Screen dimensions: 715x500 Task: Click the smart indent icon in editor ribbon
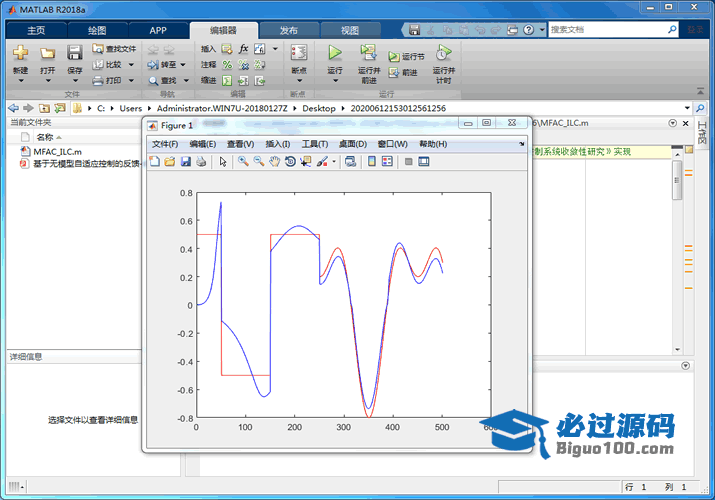227,81
